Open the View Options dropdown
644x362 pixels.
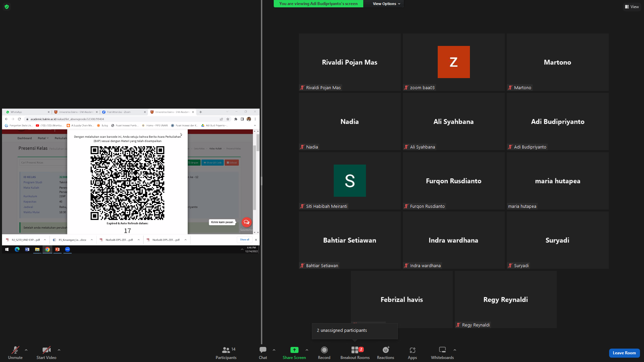click(386, 4)
